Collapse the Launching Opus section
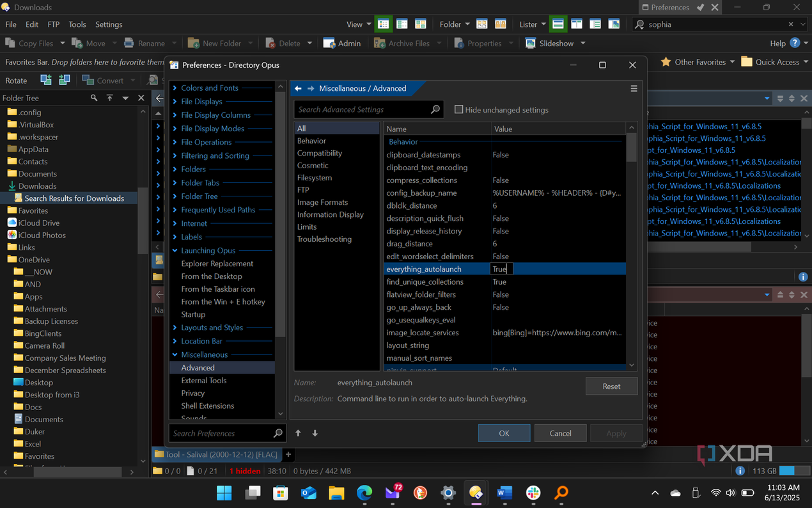 click(175, 251)
